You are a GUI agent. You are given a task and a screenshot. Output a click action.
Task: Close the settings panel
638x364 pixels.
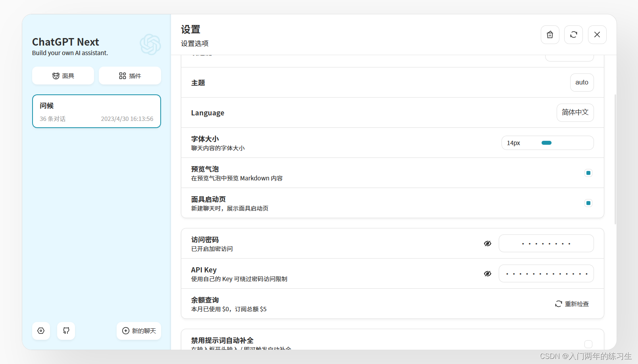[597, 35]
